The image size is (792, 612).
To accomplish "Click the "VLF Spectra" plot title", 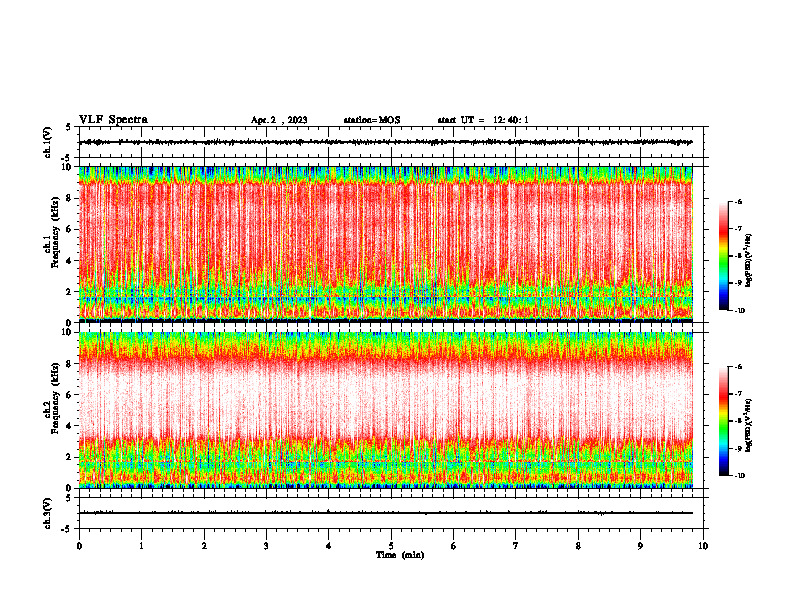I will [113, 120].
